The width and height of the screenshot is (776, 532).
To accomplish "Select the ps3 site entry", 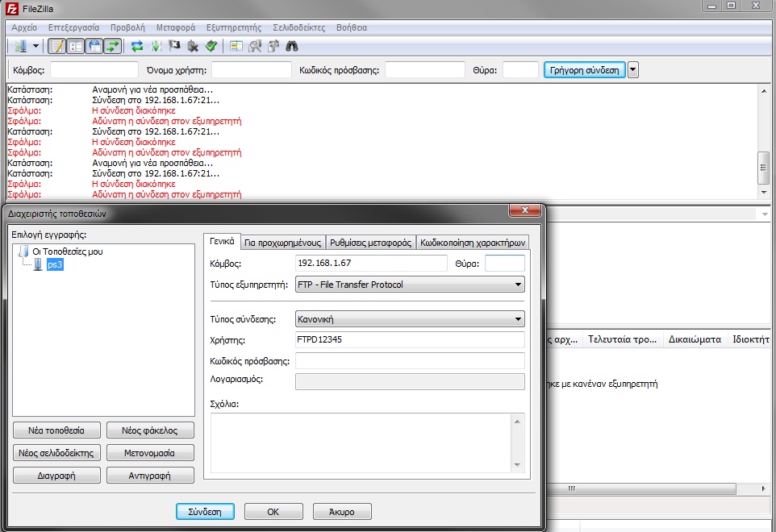I will [55, 264].
